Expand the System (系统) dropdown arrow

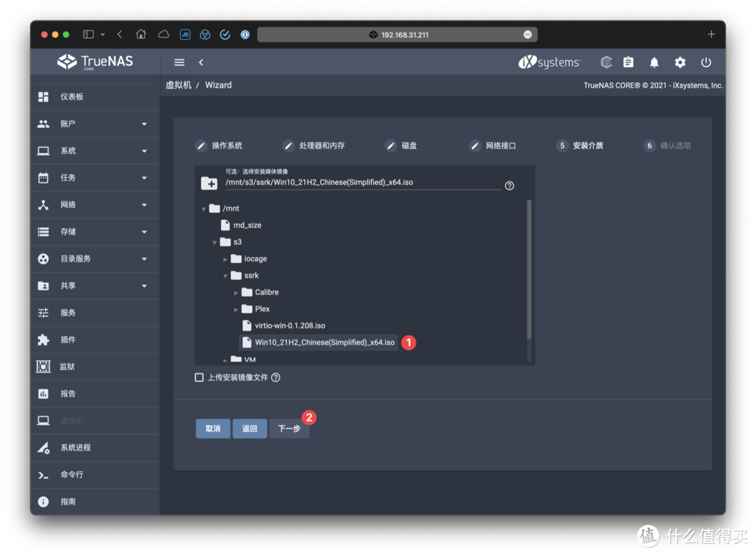click(x=144, y=151)
